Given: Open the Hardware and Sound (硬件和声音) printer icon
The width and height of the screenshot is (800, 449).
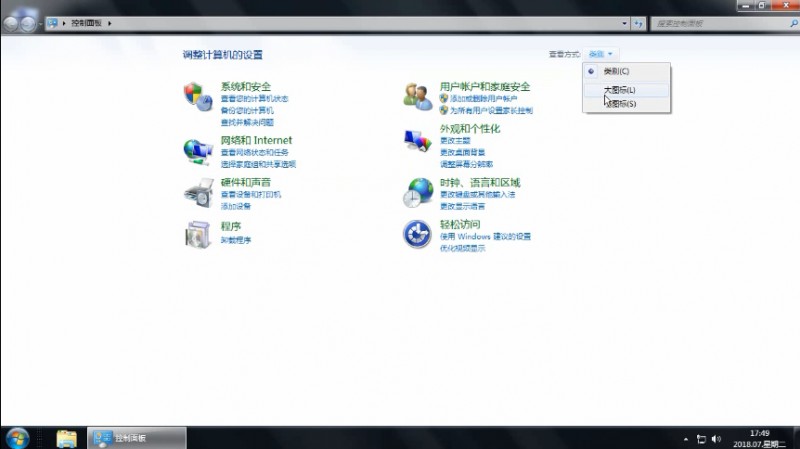Looking at the screenshot, I should pos(198,193).
